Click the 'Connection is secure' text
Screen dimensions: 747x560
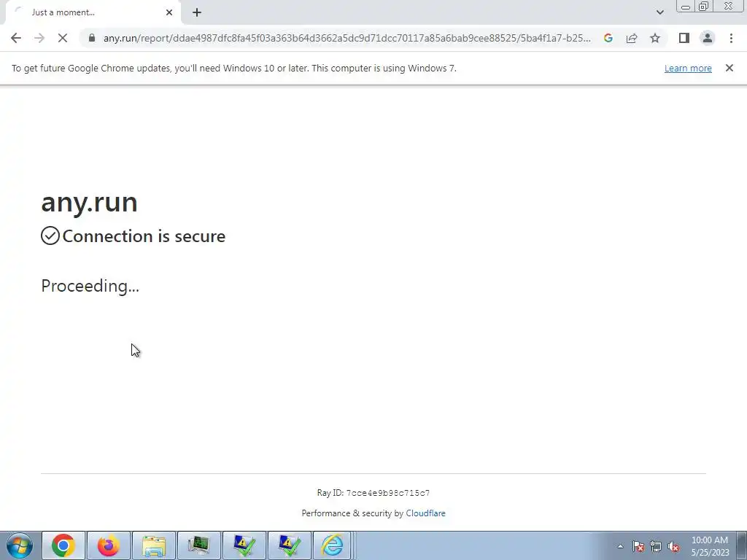tap(144, 236)
